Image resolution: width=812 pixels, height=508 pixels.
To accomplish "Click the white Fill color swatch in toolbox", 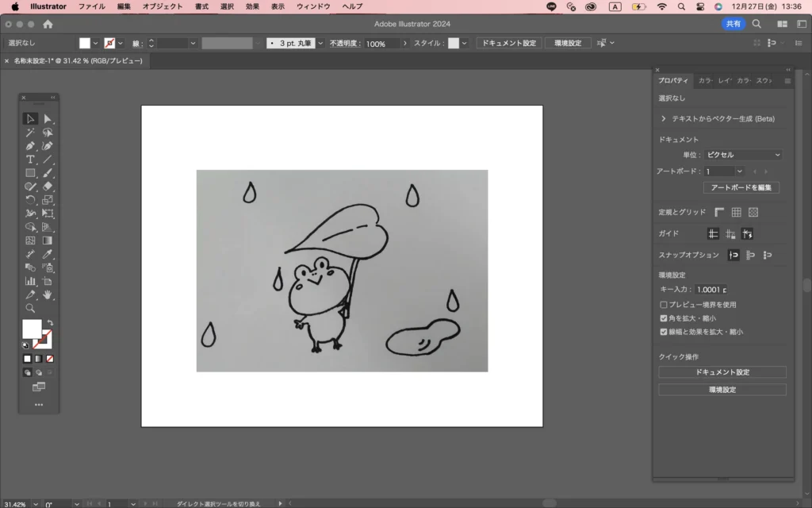I will [32, 329].
